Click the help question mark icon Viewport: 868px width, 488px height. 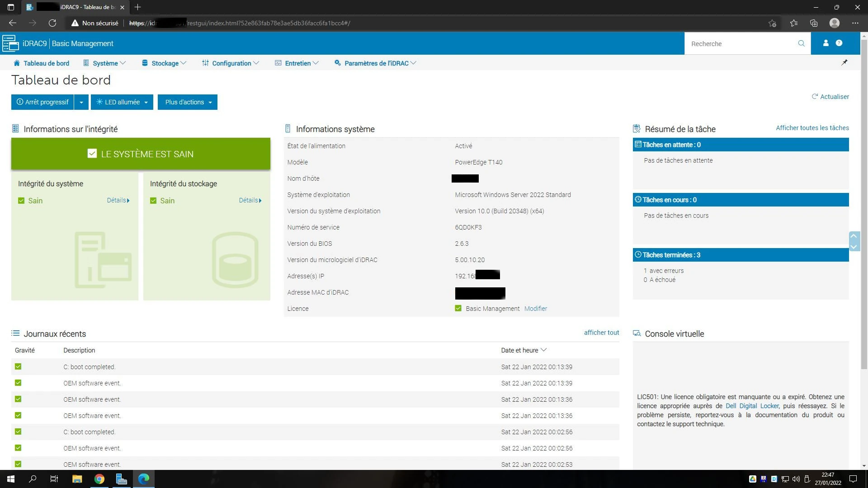(x=840, y=43)
